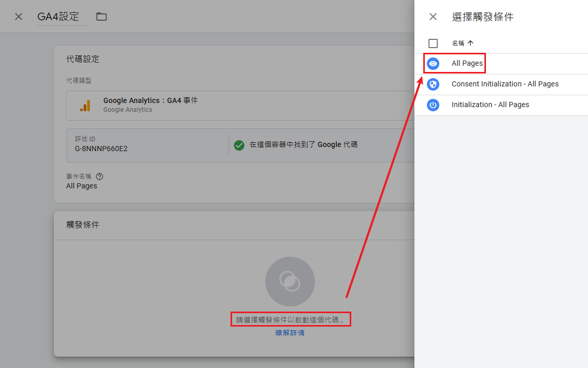Viewport: 588px width, 368px height.
Task: Open the Google Analytics GA4 事件 tag type
Action: pyautogui.click(x=240, y=105)
